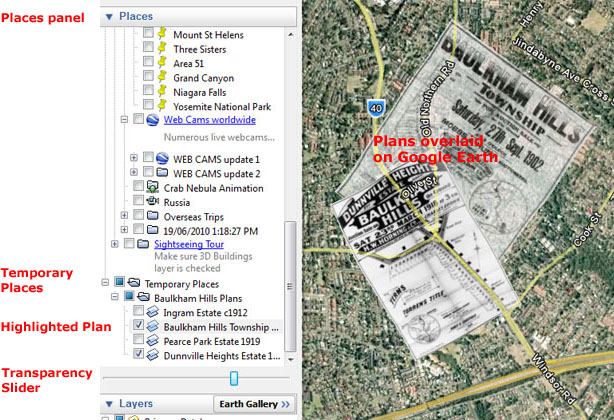Collapse the Temporary Places node
This screenshot has width=614, height=420.
[105, 282]
